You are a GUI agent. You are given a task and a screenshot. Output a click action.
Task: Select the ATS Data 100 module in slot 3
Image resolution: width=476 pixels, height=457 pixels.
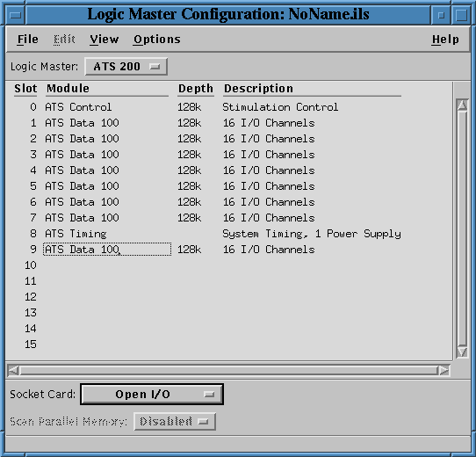pos(82,155)
